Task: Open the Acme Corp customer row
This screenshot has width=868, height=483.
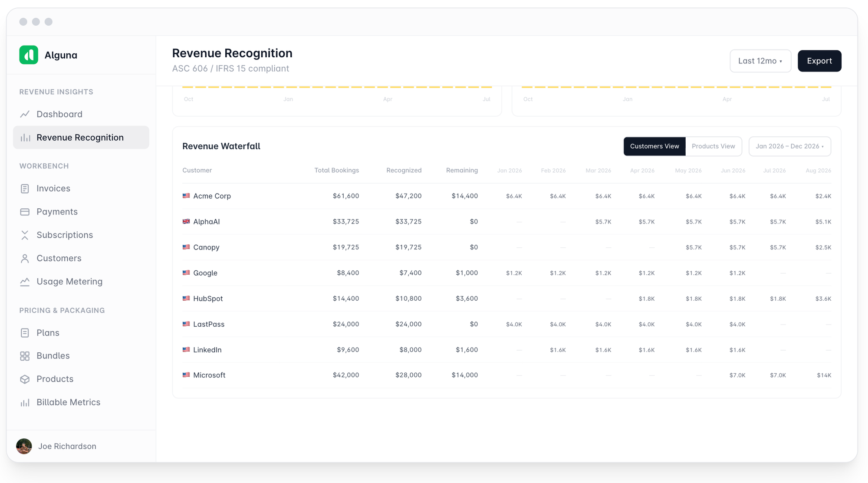Action: [x=507, y=196]
